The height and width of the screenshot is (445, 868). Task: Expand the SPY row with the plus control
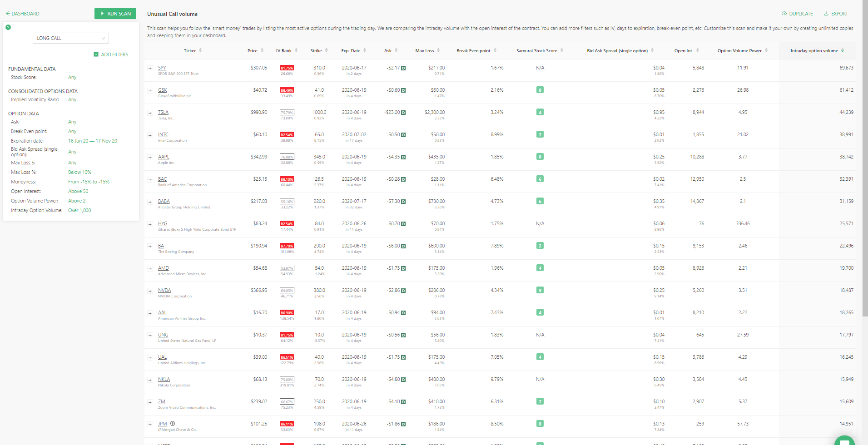150,68
